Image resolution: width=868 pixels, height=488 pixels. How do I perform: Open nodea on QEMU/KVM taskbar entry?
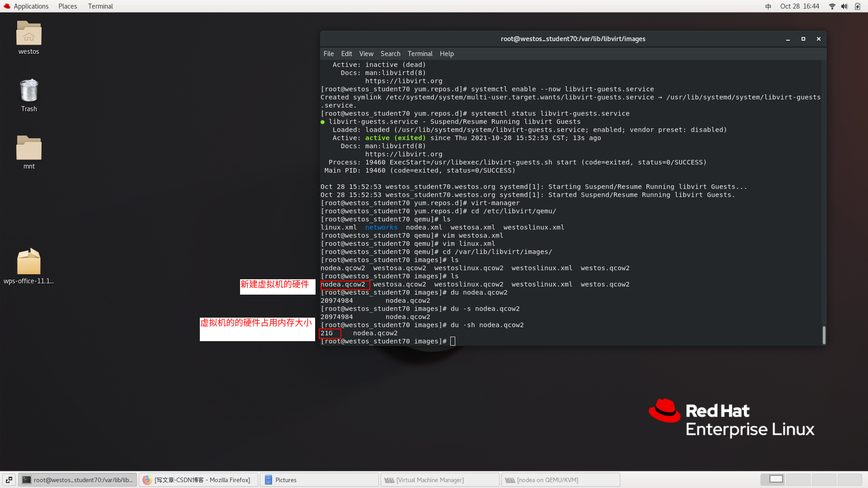pos(561,480)
